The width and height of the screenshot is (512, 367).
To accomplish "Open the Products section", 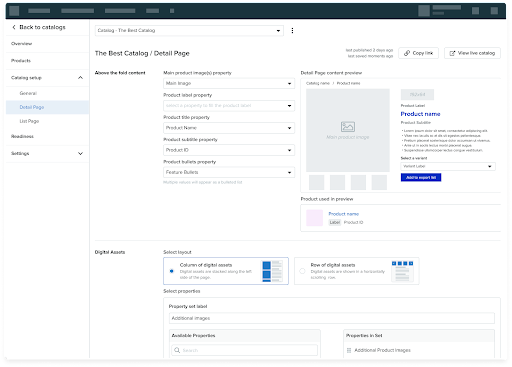I will [47, 61].
